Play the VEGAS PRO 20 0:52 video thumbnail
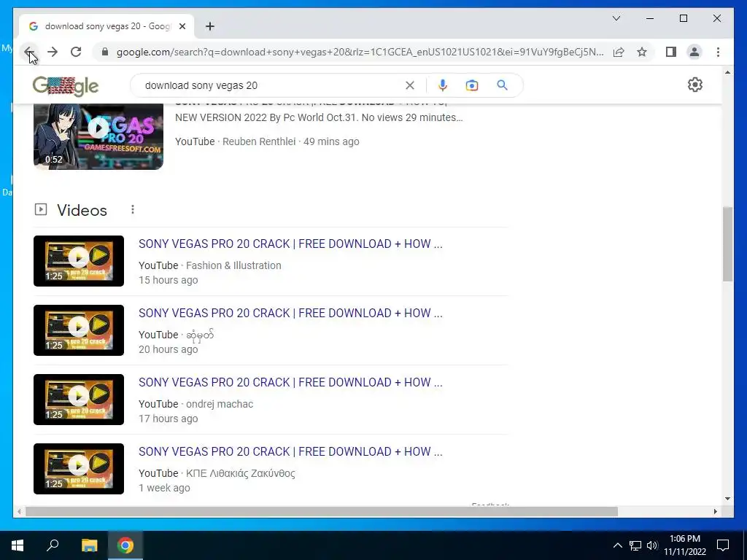 pyautogui.click(x=98, y=136)
